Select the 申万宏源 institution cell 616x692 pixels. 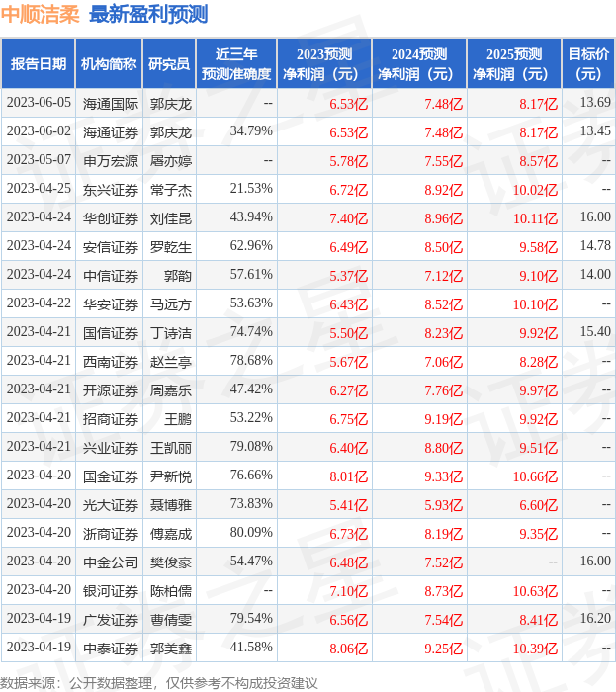pos(111,161)
